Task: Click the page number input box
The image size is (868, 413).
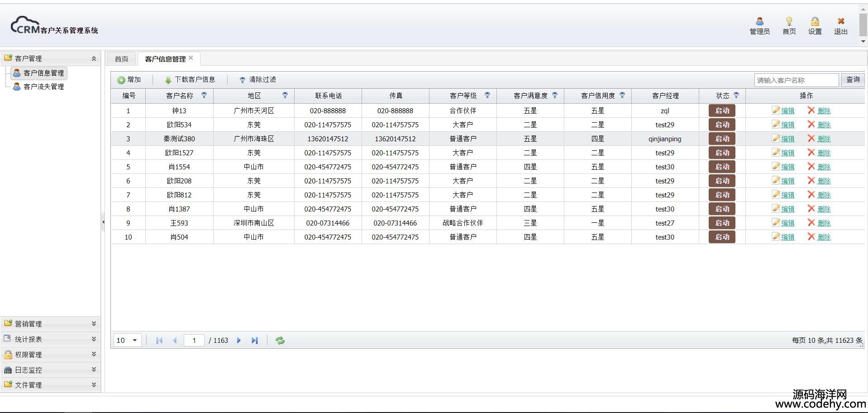Action: pos(194,341)
